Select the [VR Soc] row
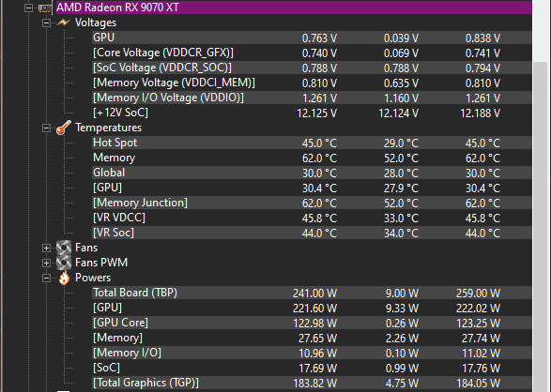551x392 pixels. pyautogui.click(x=312, y=233)
